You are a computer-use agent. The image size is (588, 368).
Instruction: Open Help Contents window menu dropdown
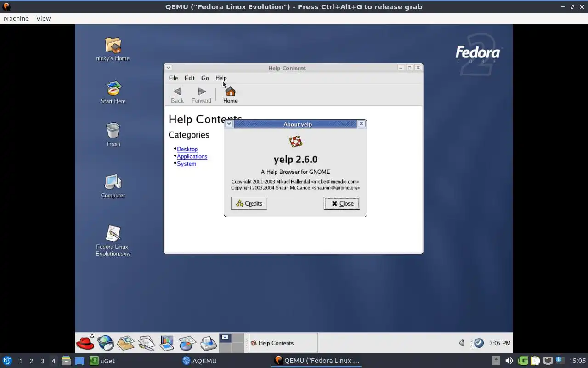tap(168, 68)
